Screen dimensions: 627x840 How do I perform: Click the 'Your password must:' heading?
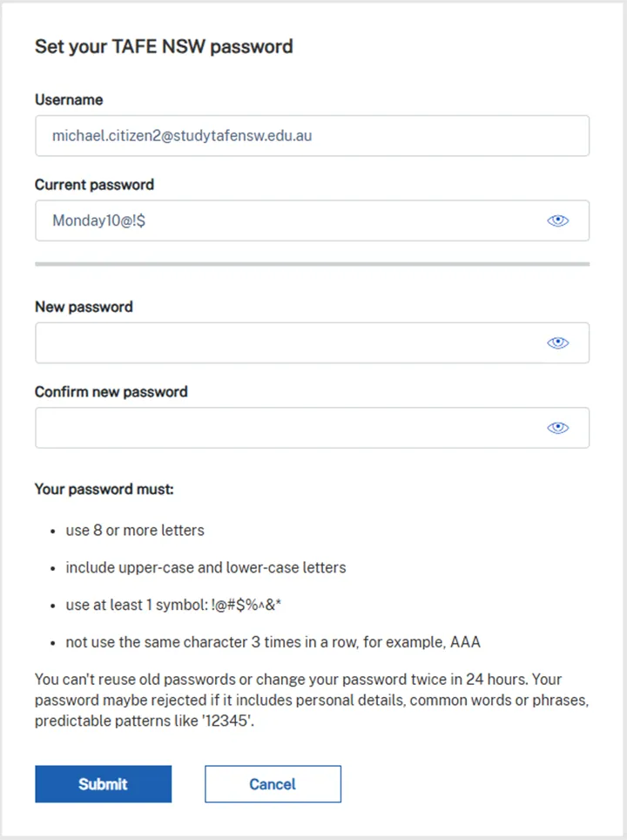pos(104,489)
